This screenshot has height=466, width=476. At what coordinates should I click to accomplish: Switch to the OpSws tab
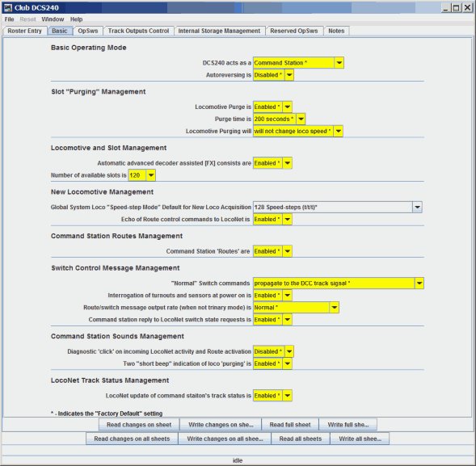pyautogui.click(x=88, y=31)
